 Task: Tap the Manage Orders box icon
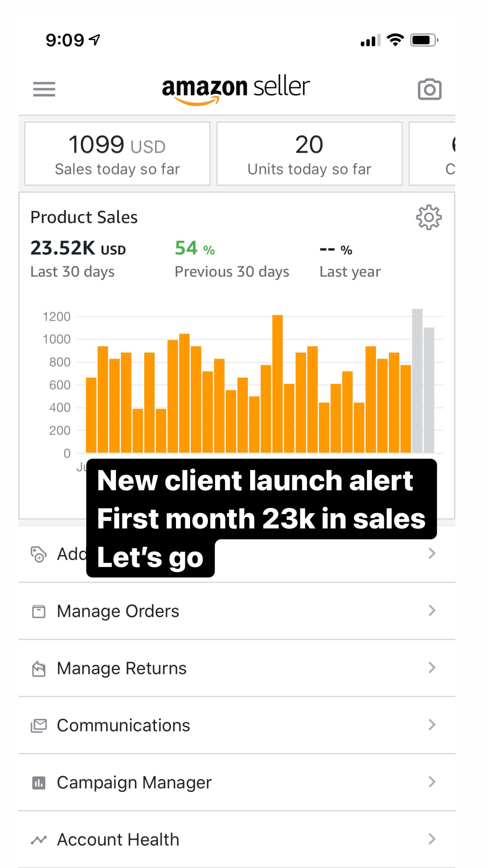(38, 611)
